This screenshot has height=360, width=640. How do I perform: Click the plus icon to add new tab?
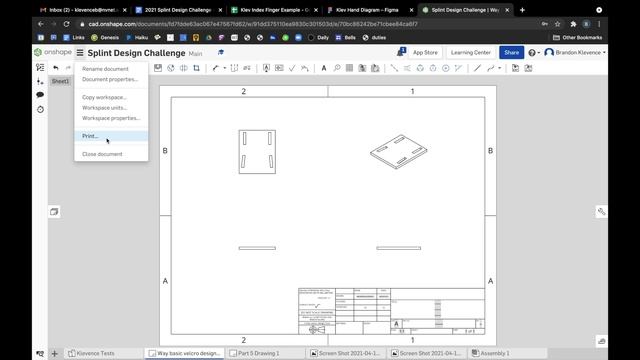click(54, 353)
